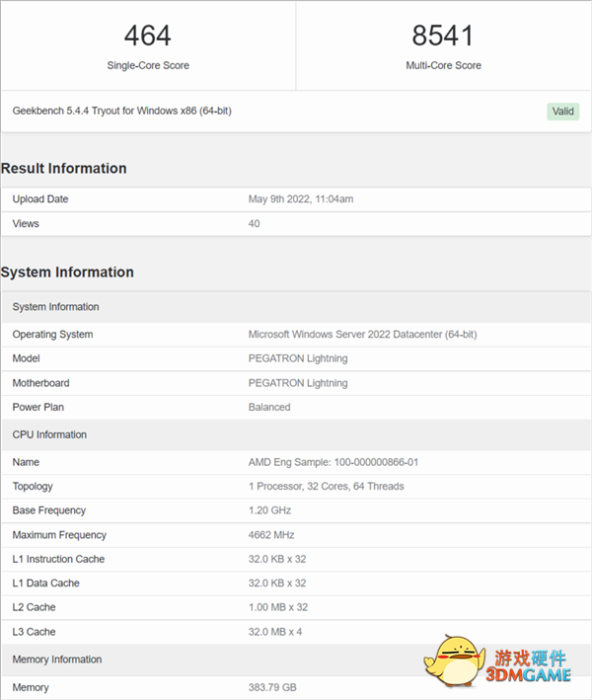Select the Balanced power plan value
The width and height of the screenshot is (592, 700).
[269, 407]
